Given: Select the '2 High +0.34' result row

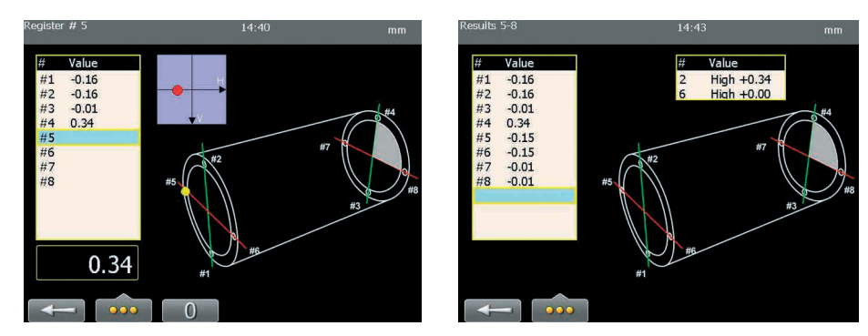Looking at the screenshot, I should click(730, 80).
